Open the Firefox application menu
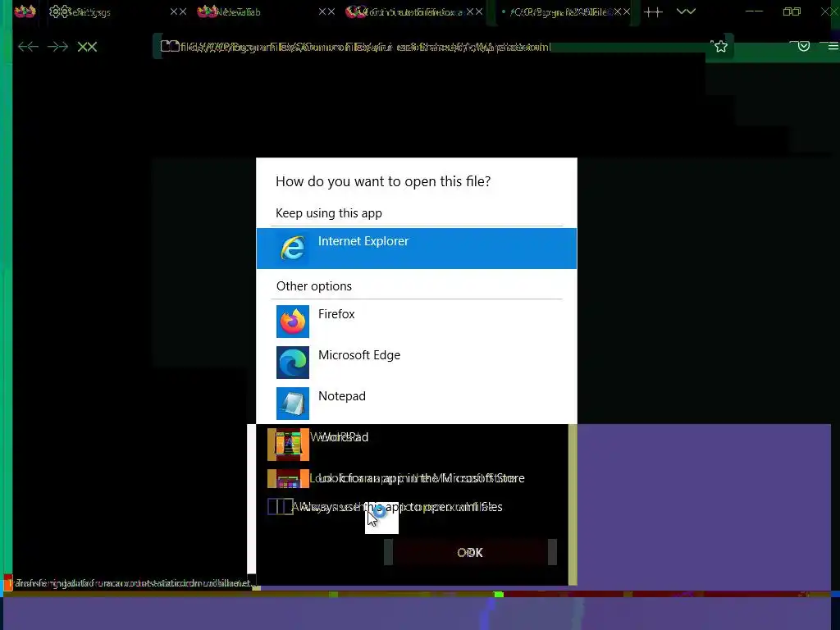This screenshot has width=840, height=630. tap(833, 47)
